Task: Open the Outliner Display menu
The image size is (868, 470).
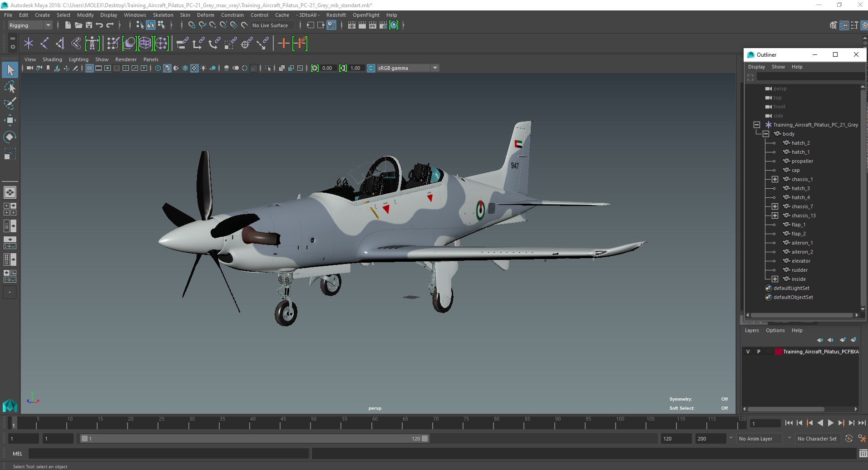Action: (x=756, y=67)
